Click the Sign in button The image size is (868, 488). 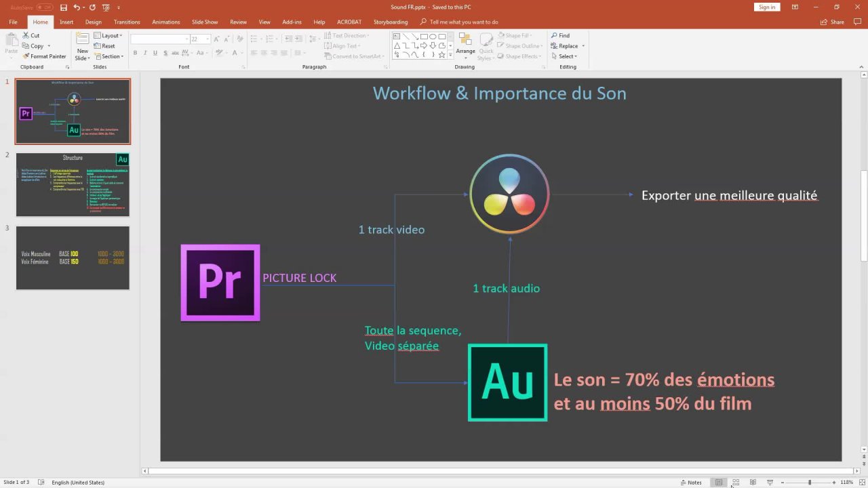767,7
